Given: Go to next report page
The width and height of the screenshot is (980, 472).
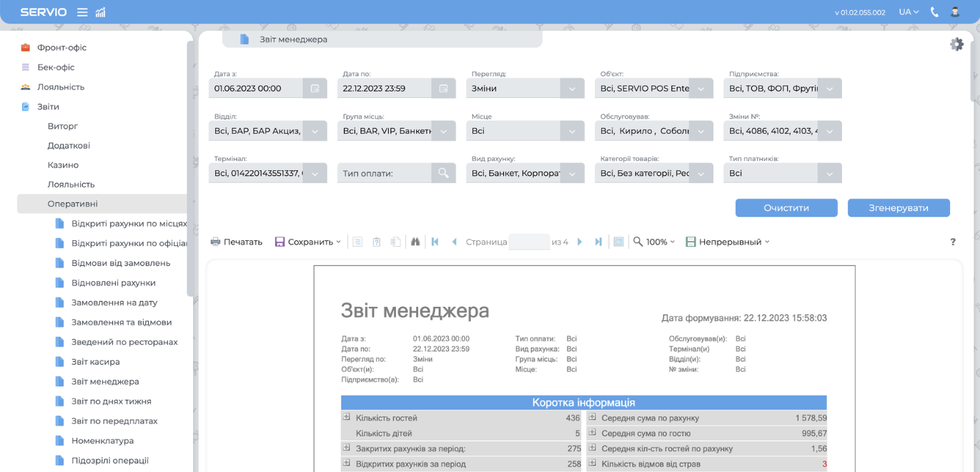Looking at the screenshot, I should click(580, 242).
